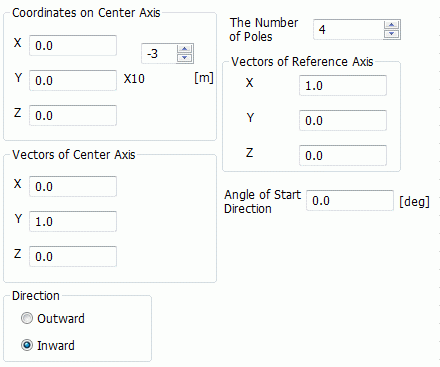Focus the Vectors of Center Axis X field
The width and height of the screenshot is (440, 367).
pyautogui.click(x=73, y=186)
